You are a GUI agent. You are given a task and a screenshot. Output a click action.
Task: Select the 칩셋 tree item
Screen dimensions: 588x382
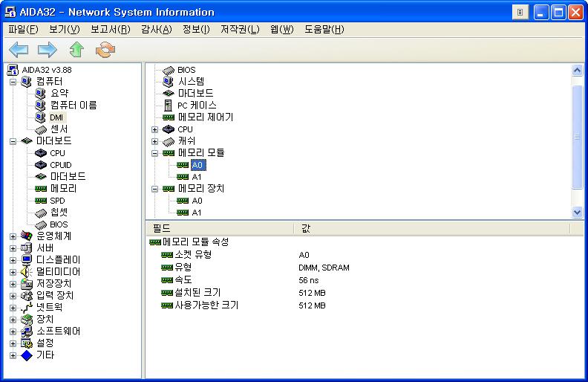click(59, 213)
